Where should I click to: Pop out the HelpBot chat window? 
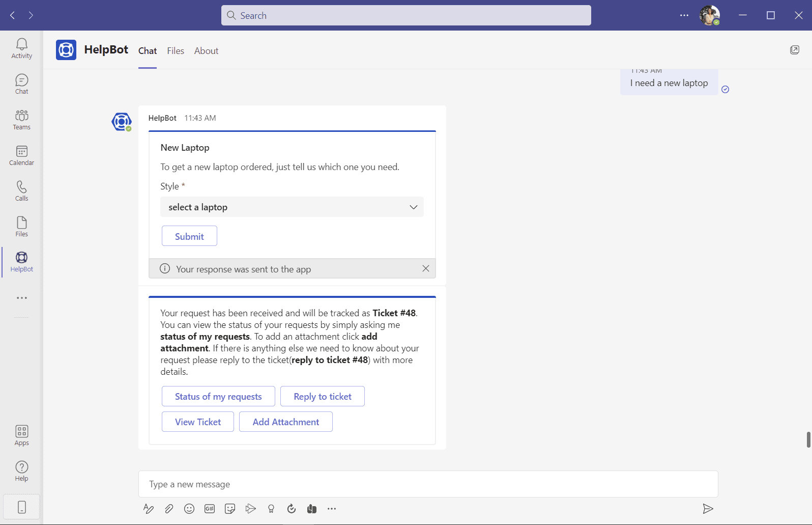coord(795,50)
